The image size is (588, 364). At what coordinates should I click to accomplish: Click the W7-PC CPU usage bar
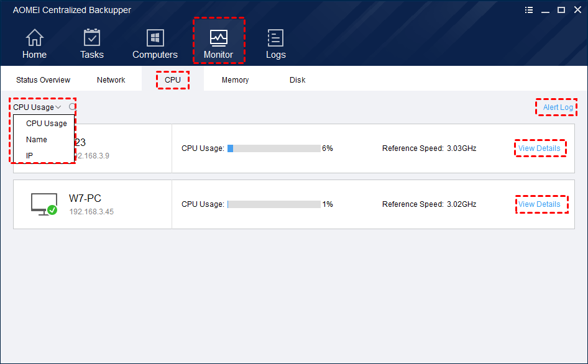click(x=274, y=204)
